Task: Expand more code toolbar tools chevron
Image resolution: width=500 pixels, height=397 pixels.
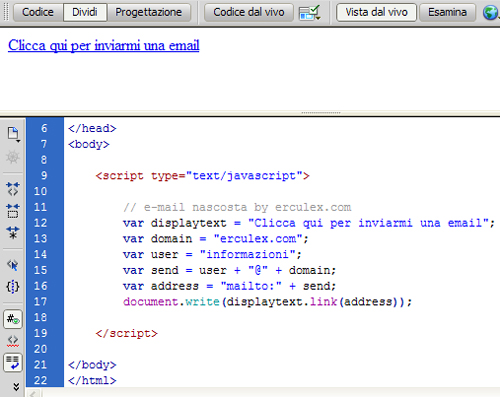Action: click(x=16, y=386)
